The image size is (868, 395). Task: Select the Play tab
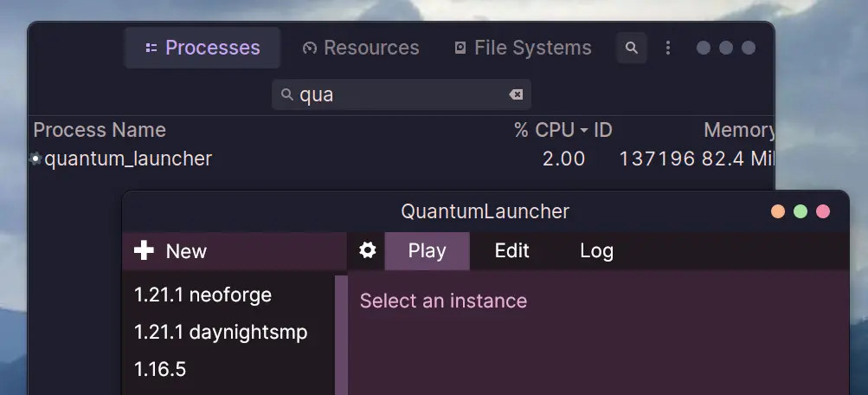(x=427, y=251)
